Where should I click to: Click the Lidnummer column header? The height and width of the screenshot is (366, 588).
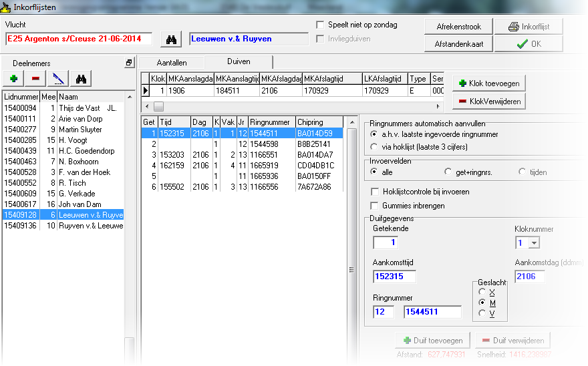point(21,97)
